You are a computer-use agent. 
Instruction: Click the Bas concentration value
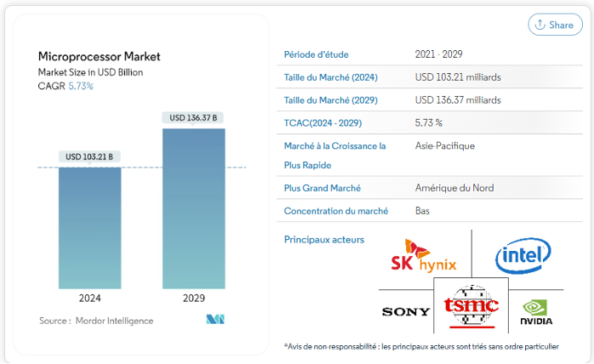[422, 211]
